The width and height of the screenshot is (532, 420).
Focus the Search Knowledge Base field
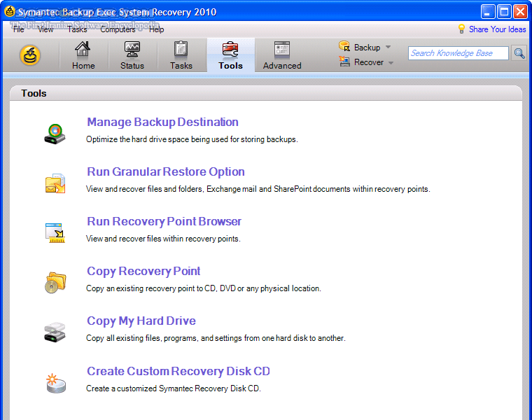pyautogui.click(x=458, y=53)
